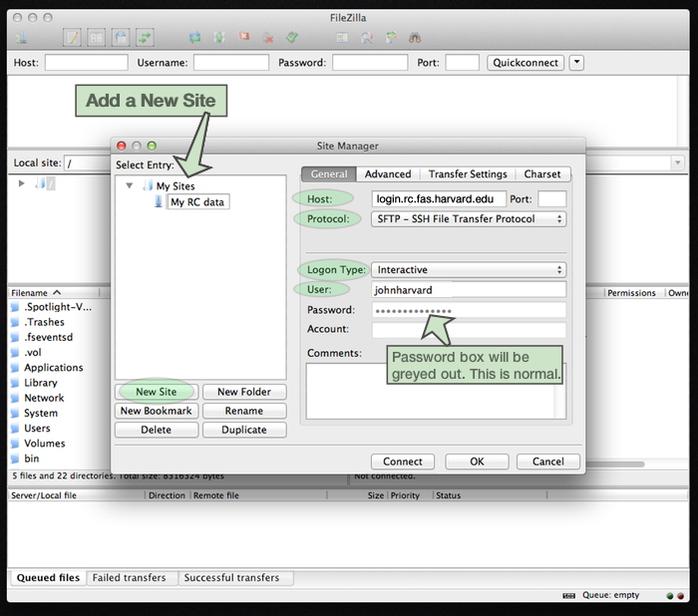This screenshot has width=698, height=616.
Task: Open the Protocol dropdown in Site Manager
Action: pos(468,219)
